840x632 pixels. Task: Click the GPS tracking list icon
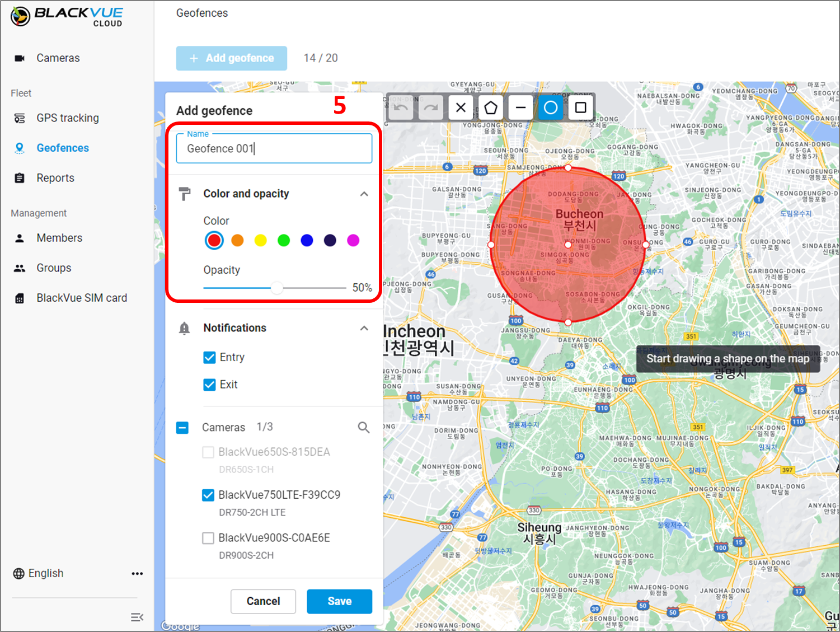click(20, 118)
